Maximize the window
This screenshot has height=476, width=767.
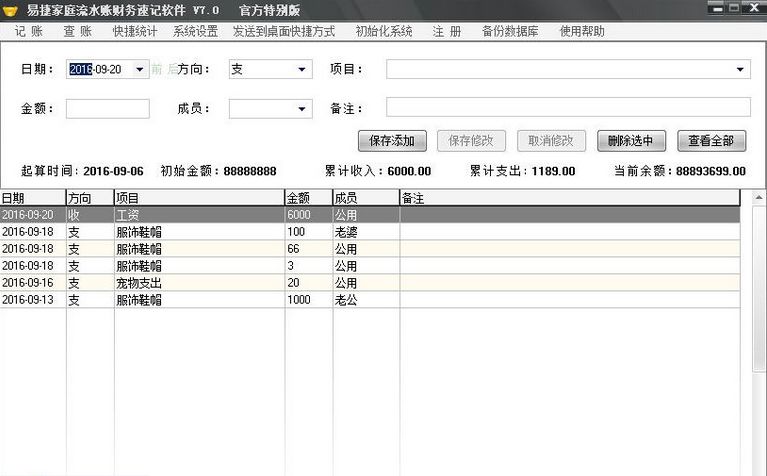click(x=733, y=8)
